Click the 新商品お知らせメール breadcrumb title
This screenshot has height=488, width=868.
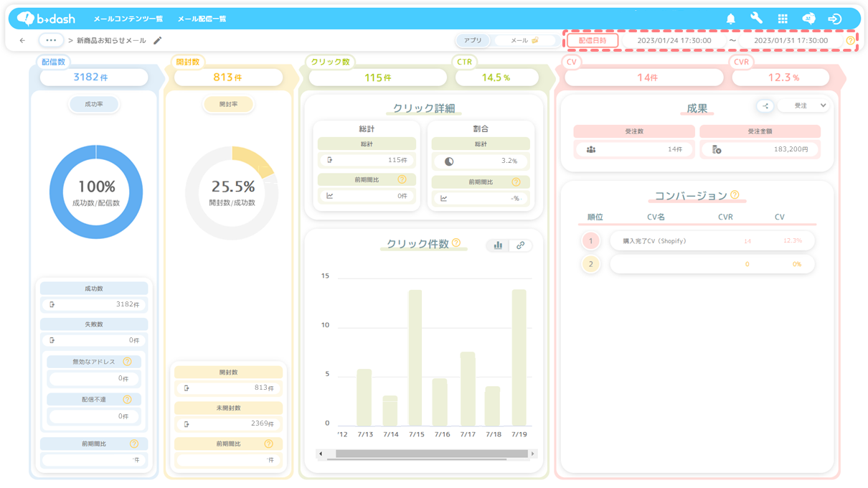pyautogui.click(x=111, y=41)
